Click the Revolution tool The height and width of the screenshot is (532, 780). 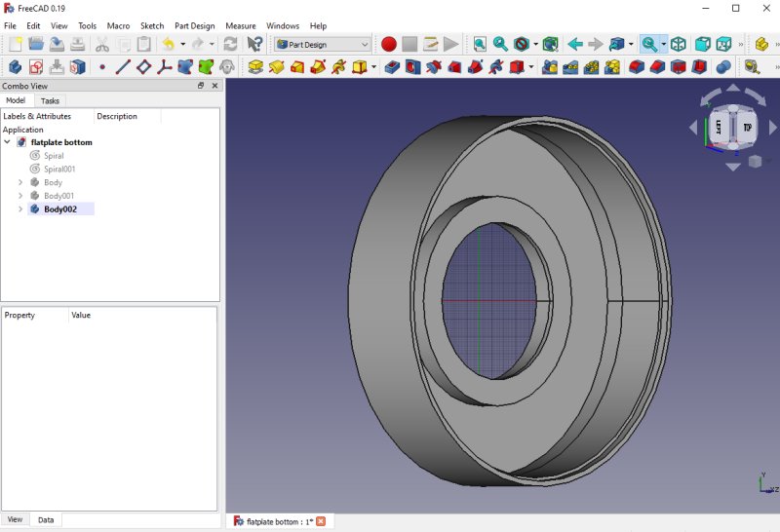click(x=276, y=66)
